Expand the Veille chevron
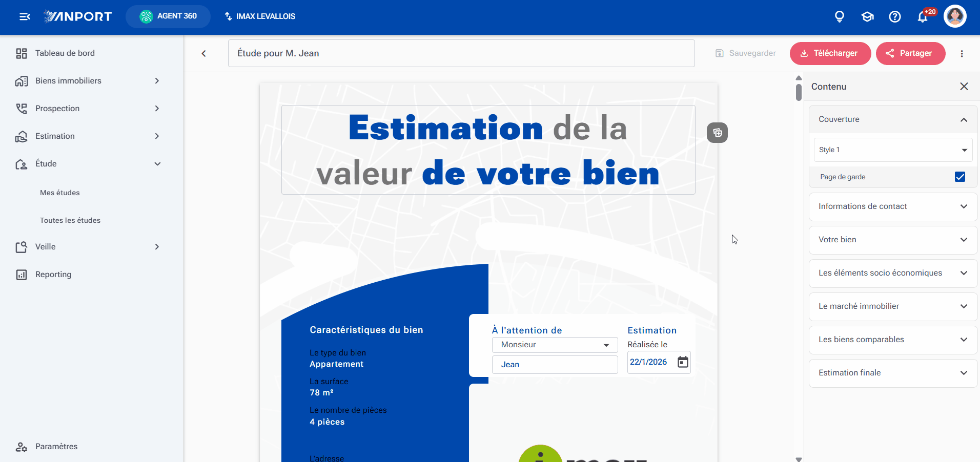Image resolution: width=980 pixels, height=462 pixels. (x=157, y=247)
